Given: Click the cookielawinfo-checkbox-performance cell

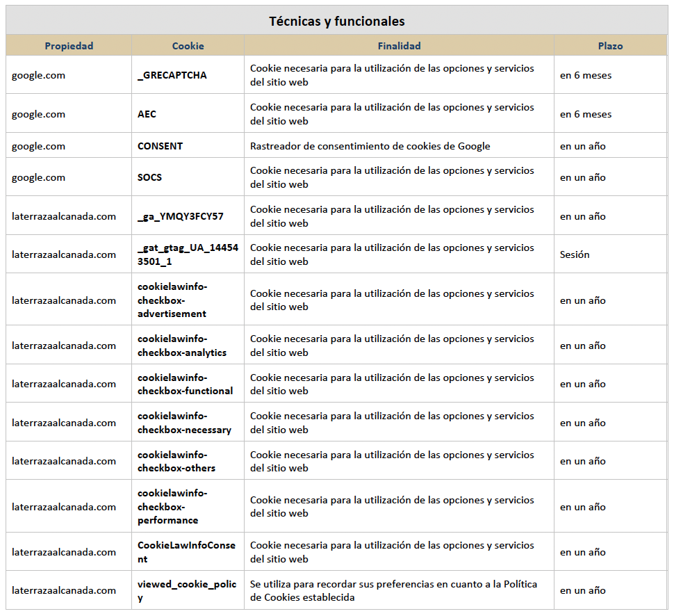Looking at the screenshot, I should tap(188, 506).
